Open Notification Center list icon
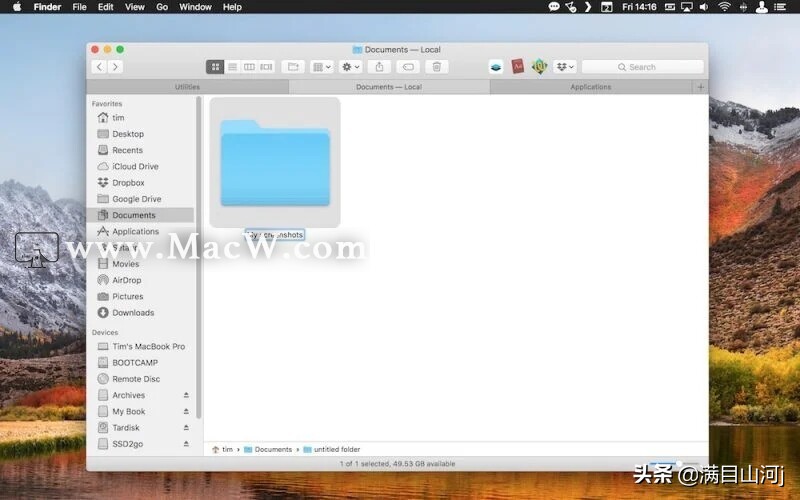This screenshot has width=800, height=500. [x=780, y=7]
